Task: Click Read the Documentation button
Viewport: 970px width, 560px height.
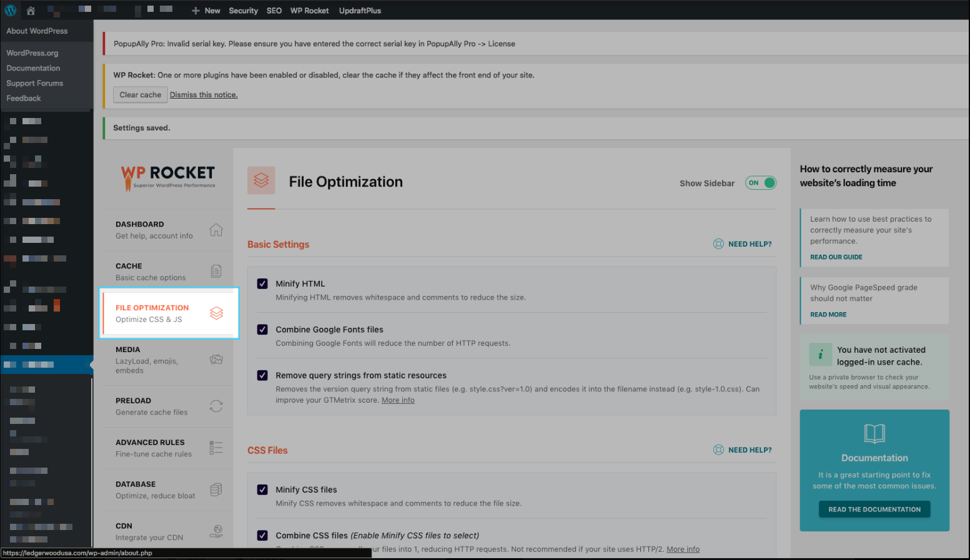Action: point(874,509)
